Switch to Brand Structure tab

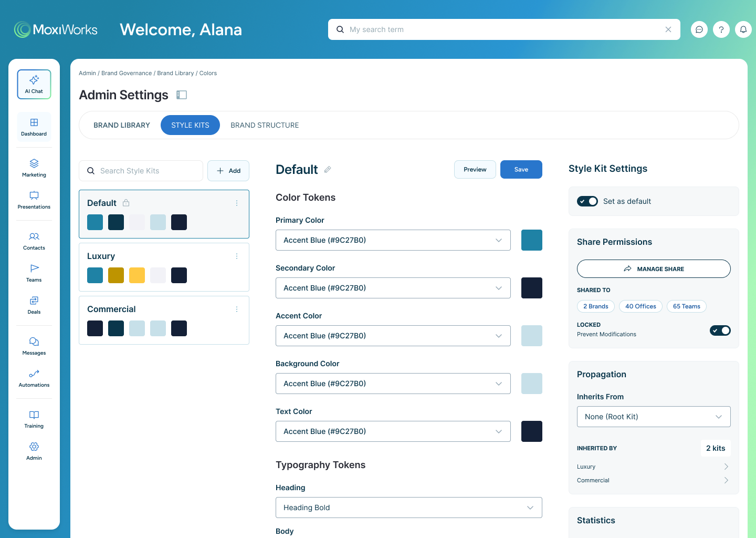click(265, 125)
